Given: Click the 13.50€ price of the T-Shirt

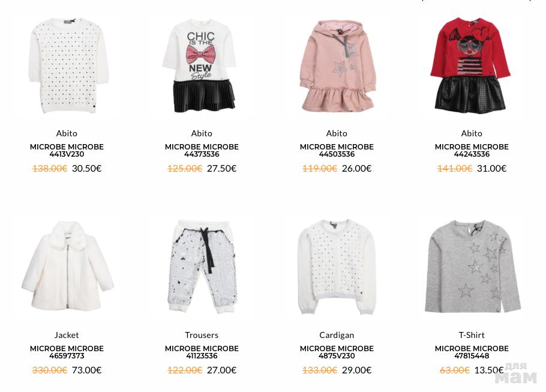Looking at the screenshot, I should [x=489, y=370].
